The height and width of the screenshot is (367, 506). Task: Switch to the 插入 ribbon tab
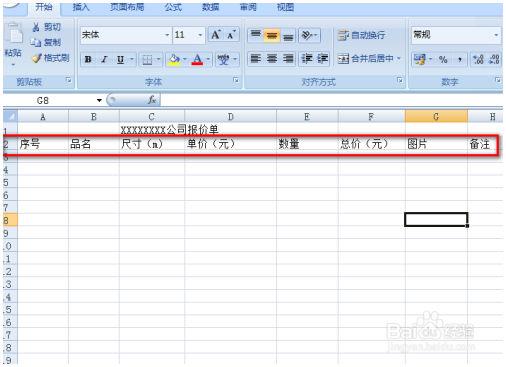click(x=81, y=7)
